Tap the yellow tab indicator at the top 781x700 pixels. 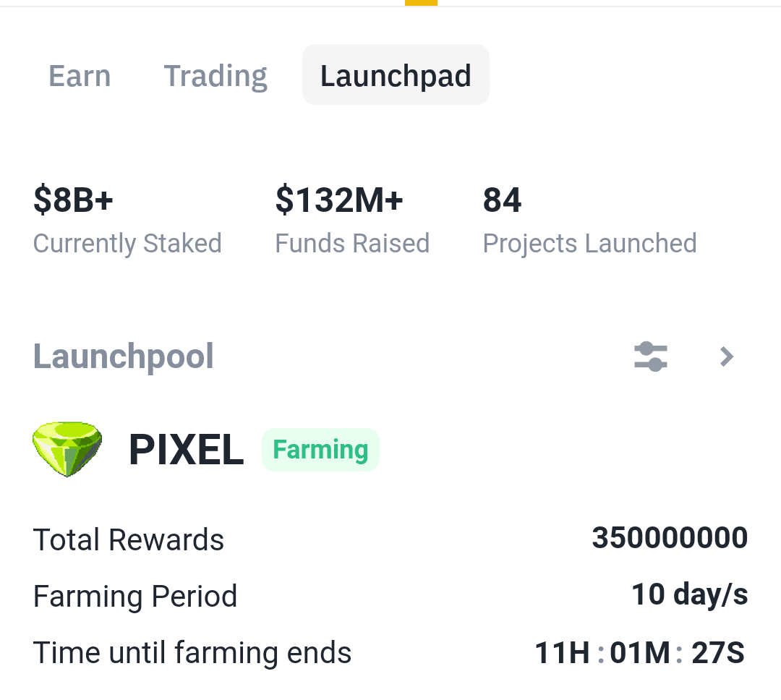(422, 3)
